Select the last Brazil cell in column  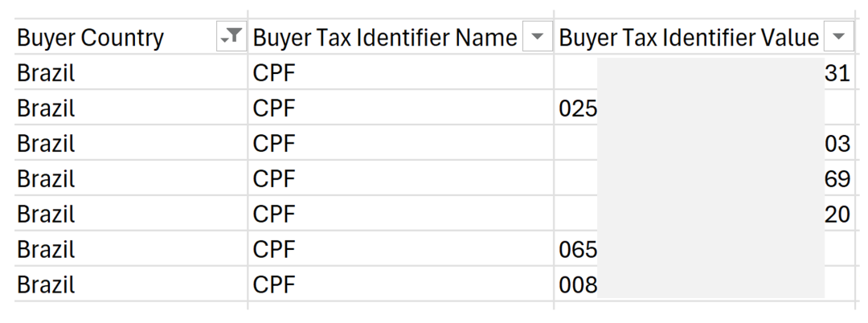131,285
